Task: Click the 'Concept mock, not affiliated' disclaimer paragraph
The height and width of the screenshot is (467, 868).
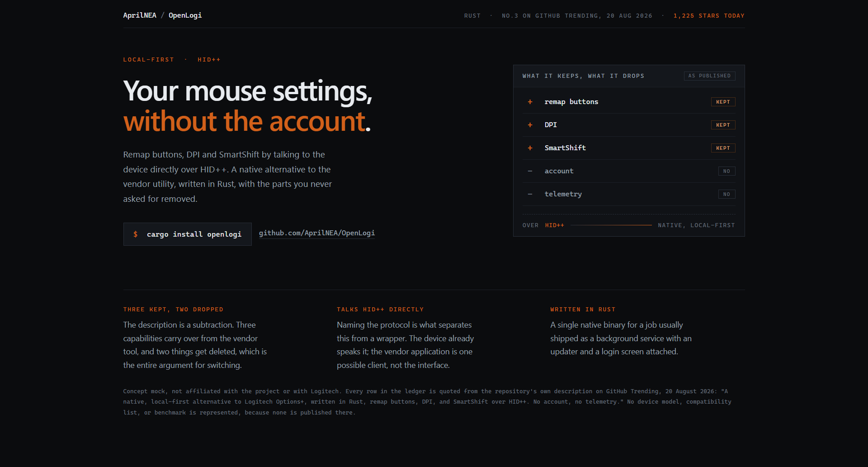Action: click(427, 402)
